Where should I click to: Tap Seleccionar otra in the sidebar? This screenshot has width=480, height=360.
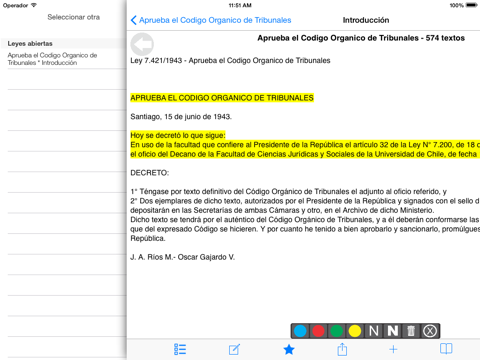(x=73, y=17)
